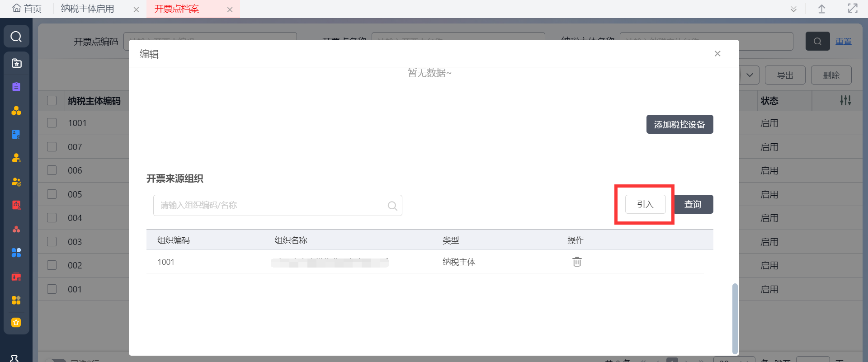
Task: Click the magnifier inside the organization search field
Action: click(392, 206)
